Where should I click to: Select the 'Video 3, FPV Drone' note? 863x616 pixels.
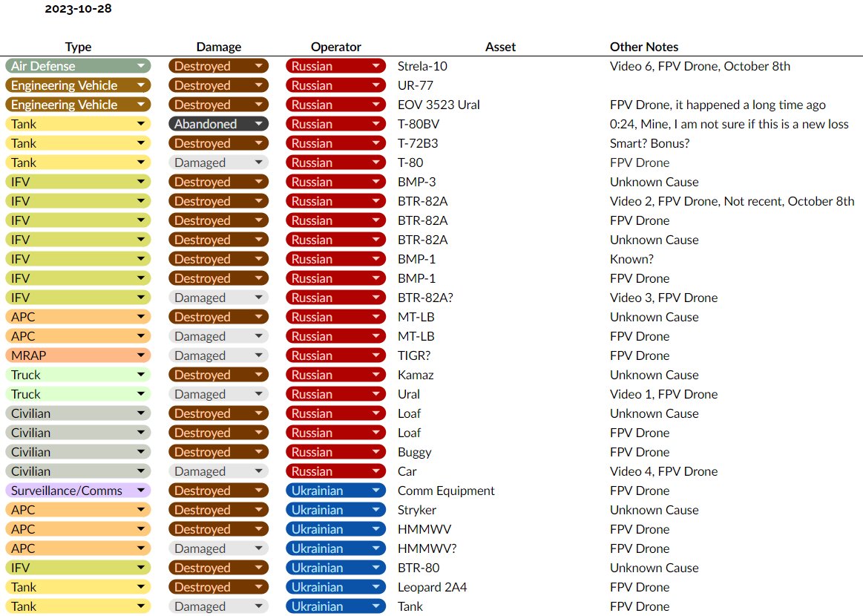664,298
